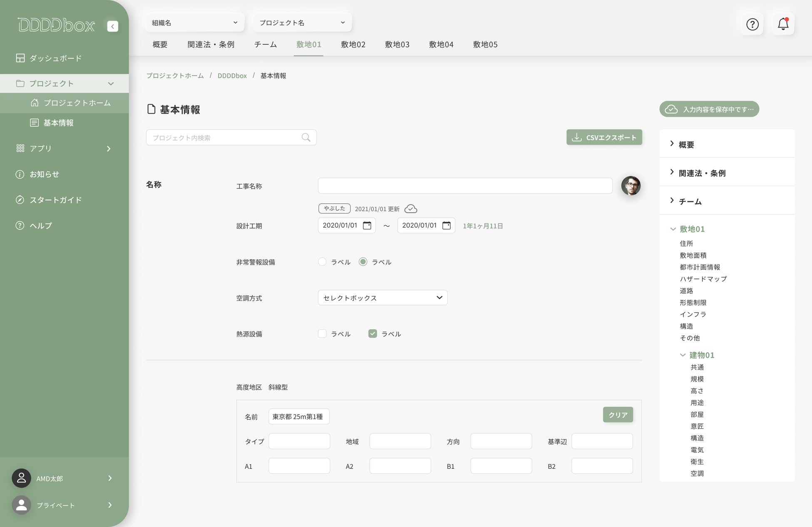Click the CSVエクスポート button

[604, 138]
